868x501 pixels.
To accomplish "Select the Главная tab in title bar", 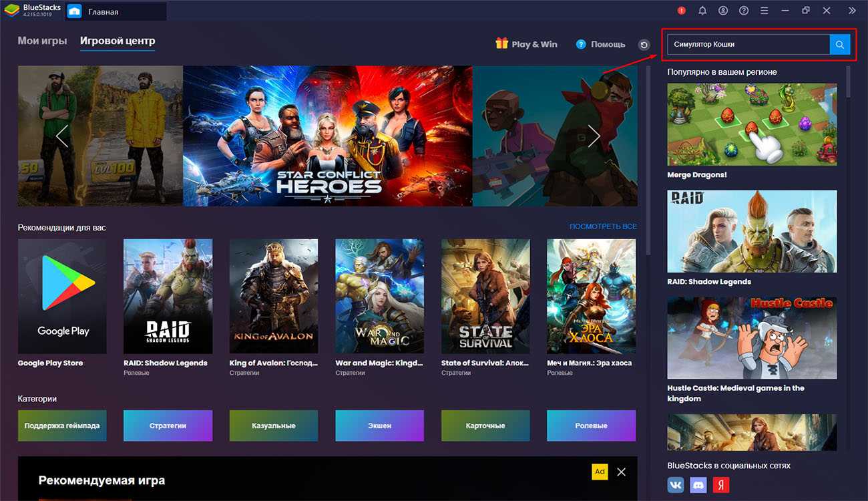I will (x=103, y=11).
